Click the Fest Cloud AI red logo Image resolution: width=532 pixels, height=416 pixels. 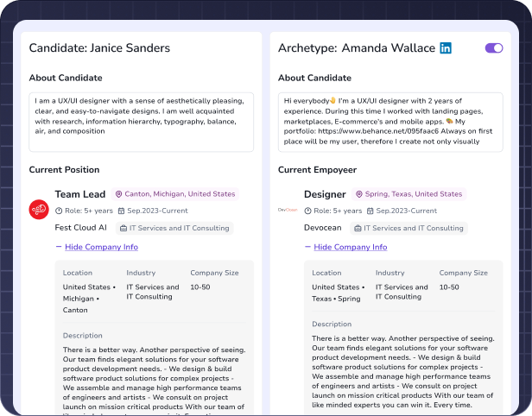click(x=39, y=210)
